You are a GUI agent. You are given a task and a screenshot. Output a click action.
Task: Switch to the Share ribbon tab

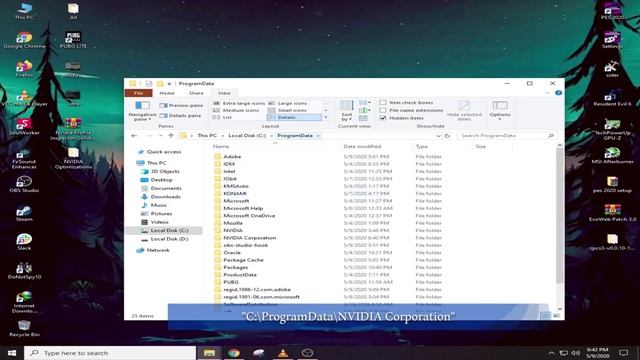click(x=196, y=93)
